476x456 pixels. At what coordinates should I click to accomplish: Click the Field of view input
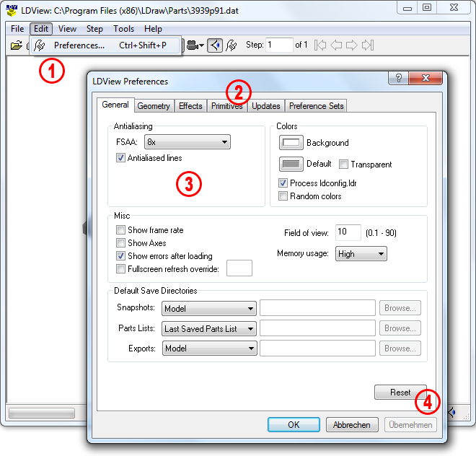coord(348,232)
